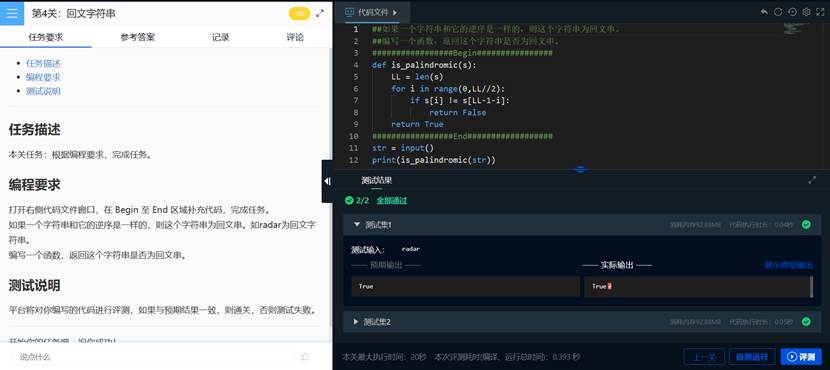The image size is (830, 370).
Task: Click the 上一关 button
Action: [x=704, y=357]
